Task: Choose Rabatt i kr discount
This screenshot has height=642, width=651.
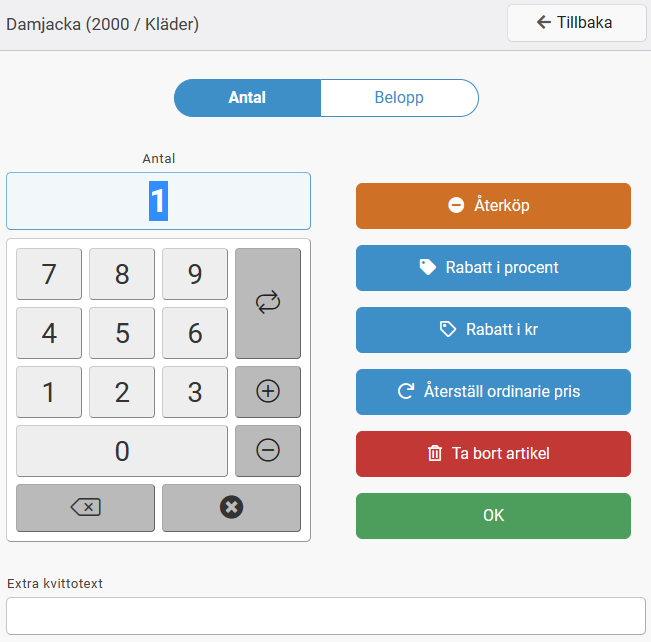Action: click(493, 330)
